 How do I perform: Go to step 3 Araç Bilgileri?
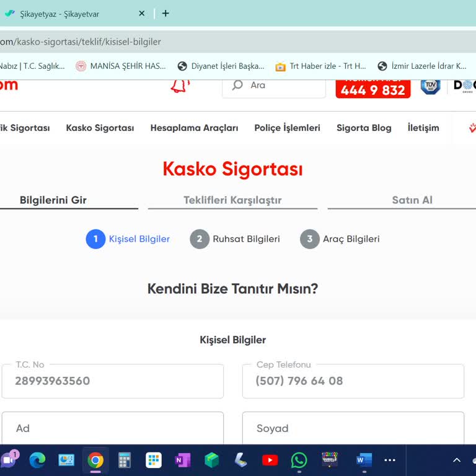click(340, 239)
